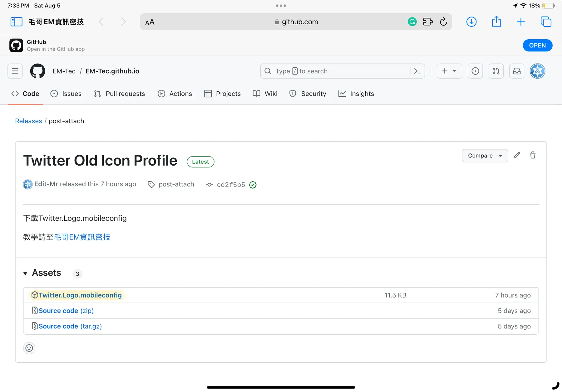562x392 pixels.
Task: Open the GitHub pull requests shortcut icon
Action: [x=496, y=71]
